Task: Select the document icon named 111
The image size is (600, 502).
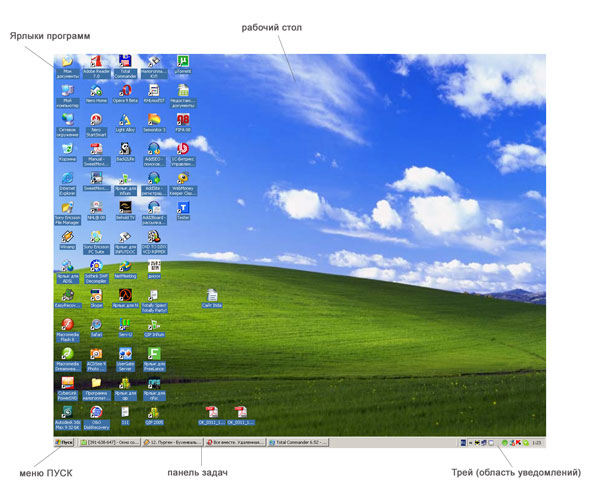Action: (125, 415)
